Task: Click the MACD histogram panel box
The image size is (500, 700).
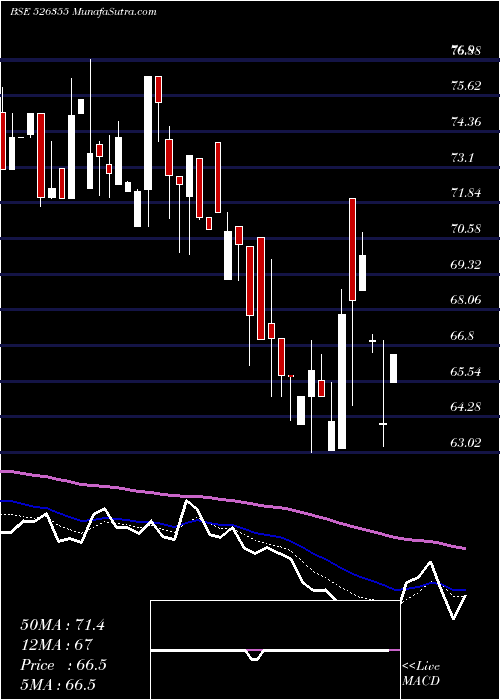Action: [x=275, y=650]
